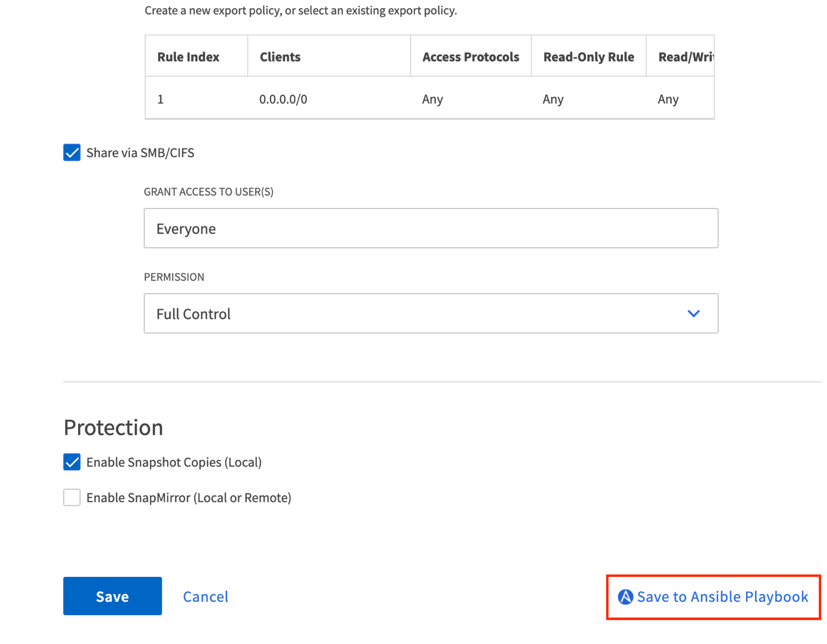The width and height of the screenshot is (827, 644).
Task: Enable SnapMirror (Local or Remote) checkbox
Action: (x=72, y=497)
